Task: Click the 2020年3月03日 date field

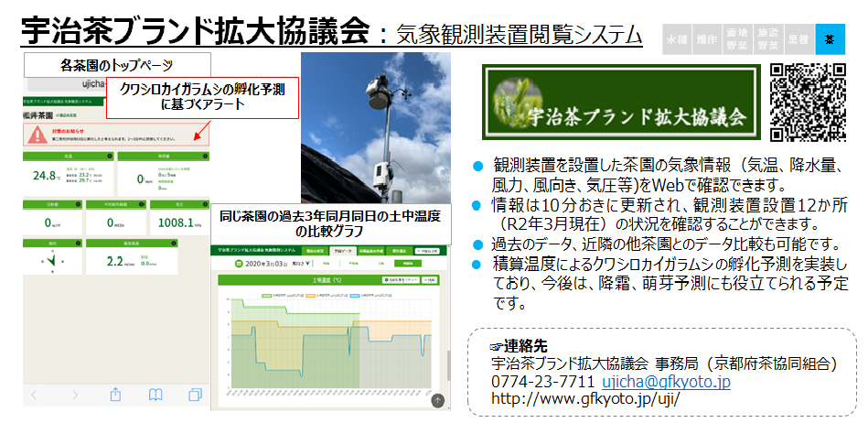Action: point(266,264)
